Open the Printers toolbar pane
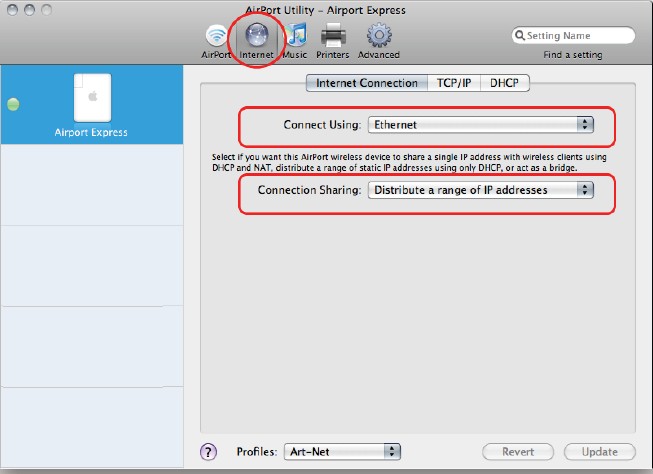 tap(332, 42)
